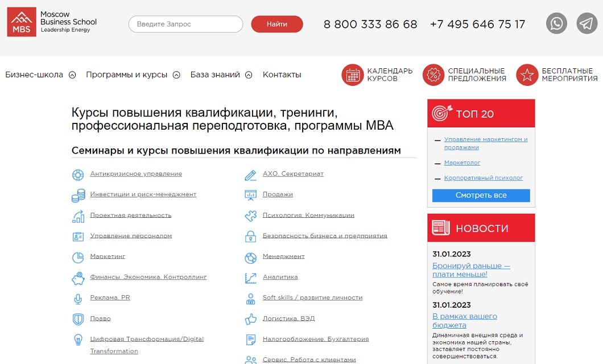The width and height of the screenshot is (603, 364).
Task: Click the MBS red logo
Action: [x=22, y=22]
